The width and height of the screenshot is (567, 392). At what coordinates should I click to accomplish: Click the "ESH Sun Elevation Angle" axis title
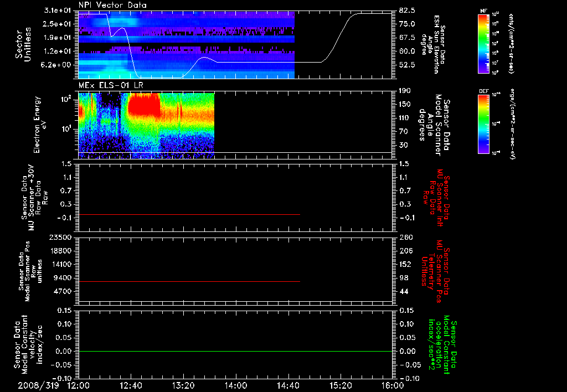433,44
